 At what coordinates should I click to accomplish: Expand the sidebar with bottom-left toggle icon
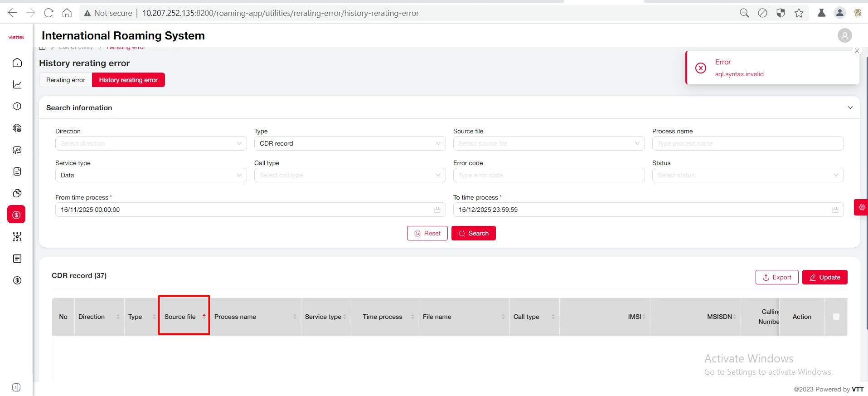pyautogui.click(x=16, y=387)
